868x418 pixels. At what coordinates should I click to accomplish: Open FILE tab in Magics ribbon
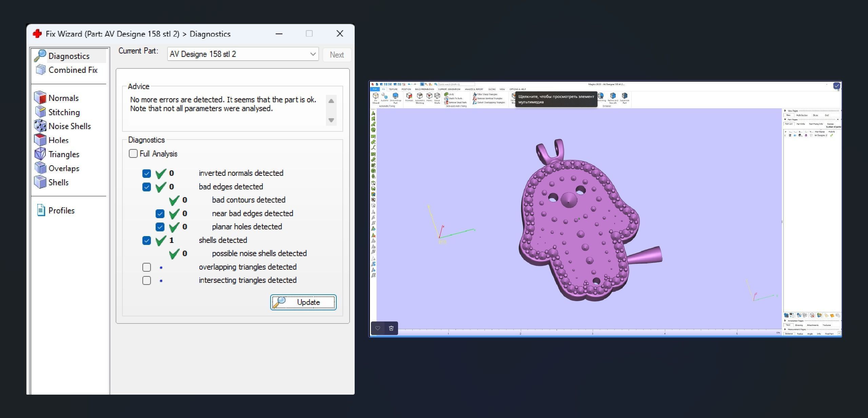[x=375, y=89]
